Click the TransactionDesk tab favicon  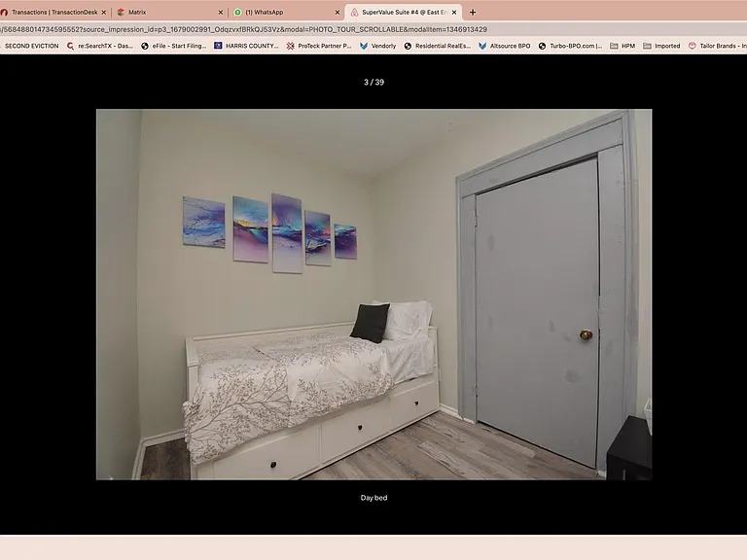pyautogui.click(x=4, y=13)
